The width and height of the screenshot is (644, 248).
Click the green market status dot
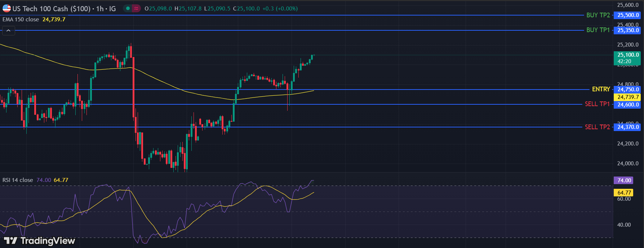[128, 8]
